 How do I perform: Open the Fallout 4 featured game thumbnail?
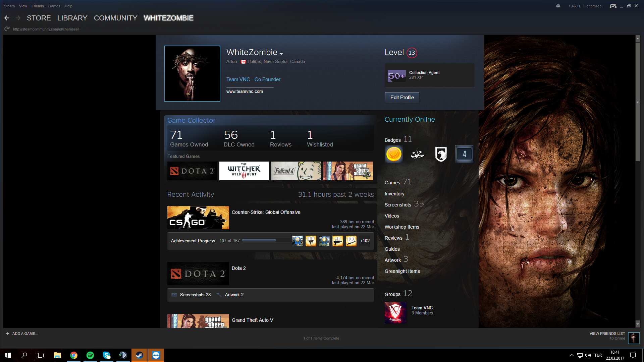(296, 171)
